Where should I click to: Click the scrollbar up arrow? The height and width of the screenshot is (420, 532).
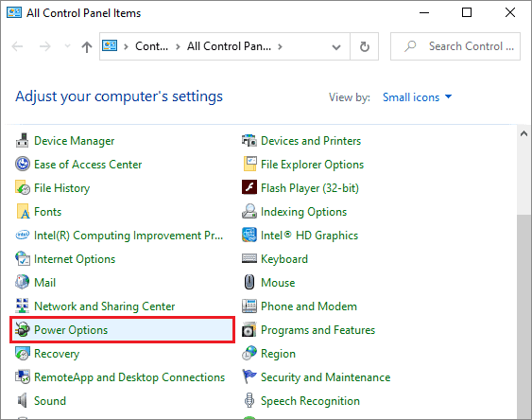(x=523, y=133)
